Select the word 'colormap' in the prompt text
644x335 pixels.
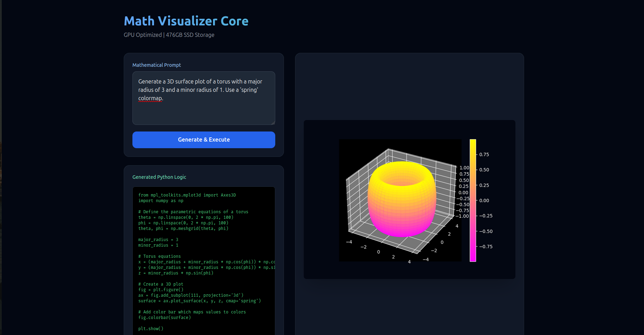[150, 98]
